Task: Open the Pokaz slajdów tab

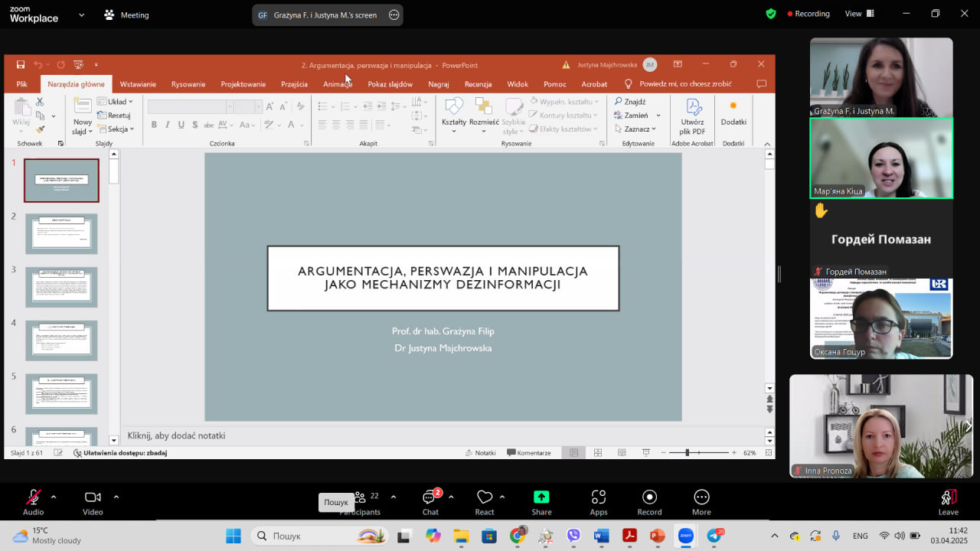Action: point(390,84)
